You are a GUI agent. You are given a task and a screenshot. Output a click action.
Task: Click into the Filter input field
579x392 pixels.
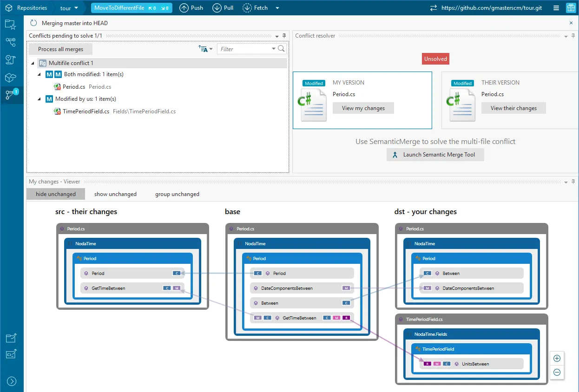click(x=245, y=49)
